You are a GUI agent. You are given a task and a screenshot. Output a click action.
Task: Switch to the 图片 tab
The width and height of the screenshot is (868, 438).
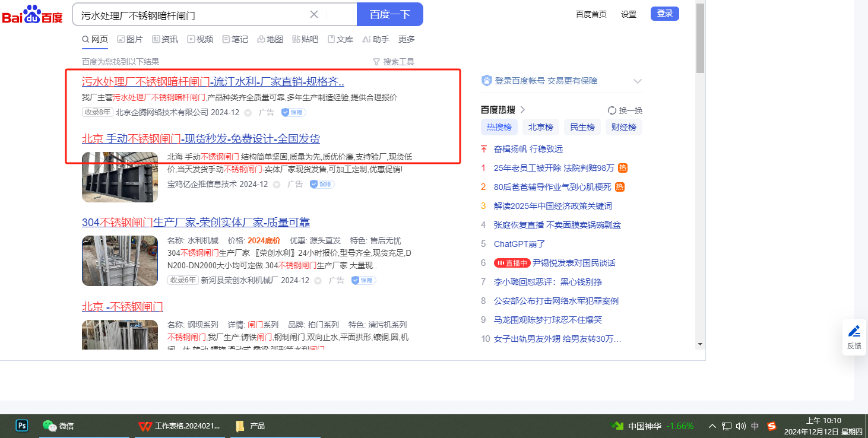coord(130,39)
